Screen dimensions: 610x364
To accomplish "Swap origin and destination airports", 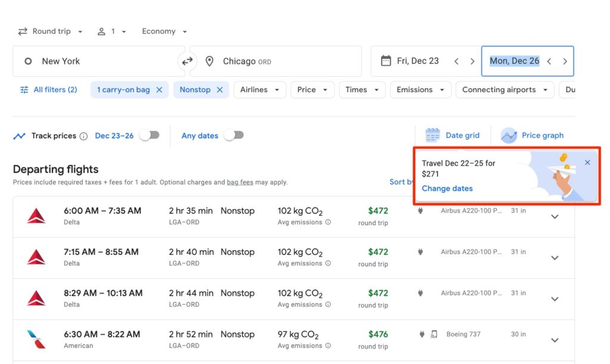I will tap(187, 61).
